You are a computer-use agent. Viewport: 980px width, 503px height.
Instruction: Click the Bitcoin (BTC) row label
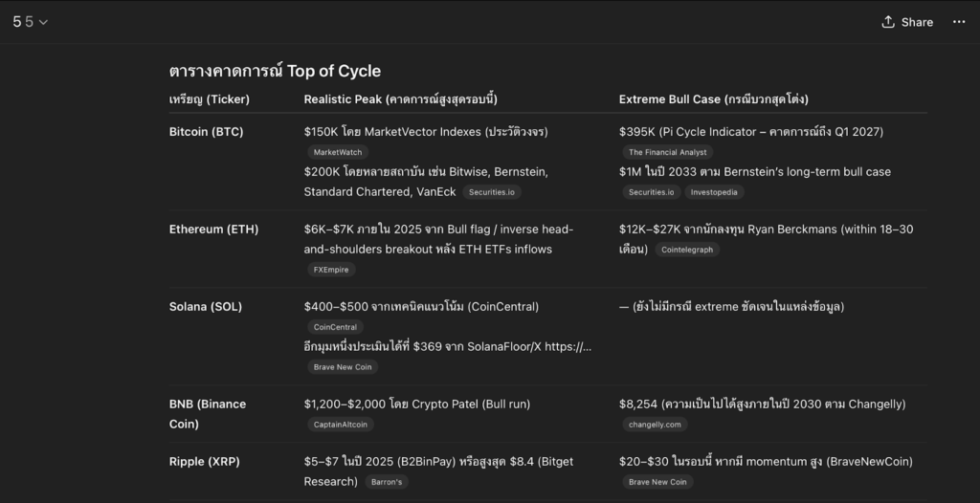206,132
